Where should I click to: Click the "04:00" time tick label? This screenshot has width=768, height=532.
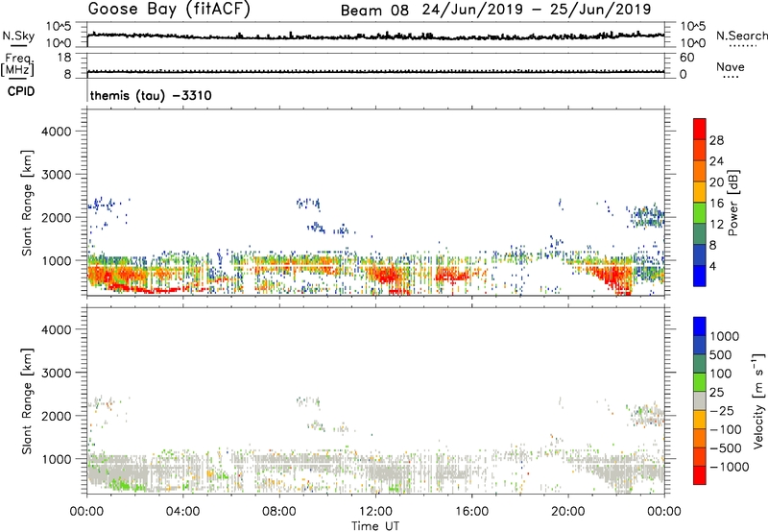tap(182, 512)
